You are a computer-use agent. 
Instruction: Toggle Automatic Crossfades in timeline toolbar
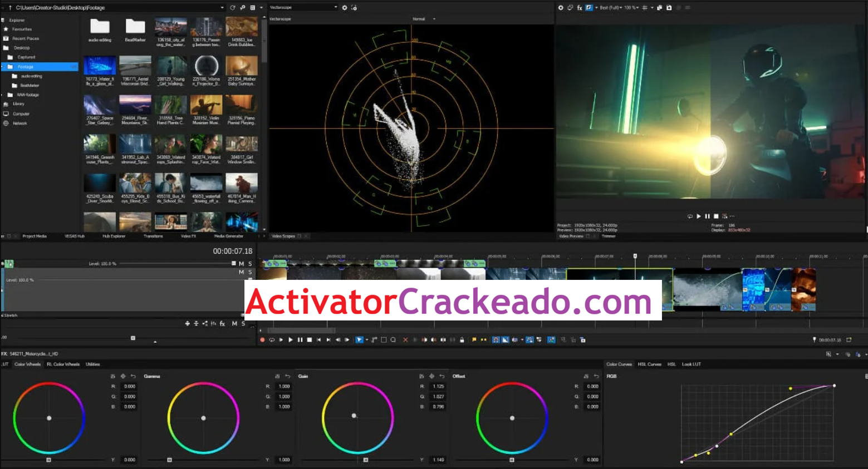coord(505,340)
